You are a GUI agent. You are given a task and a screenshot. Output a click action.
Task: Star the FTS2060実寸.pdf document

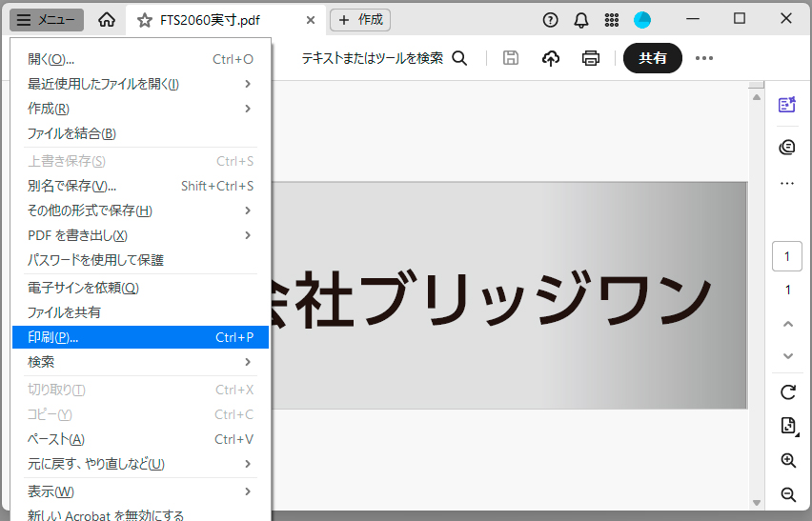145,20
